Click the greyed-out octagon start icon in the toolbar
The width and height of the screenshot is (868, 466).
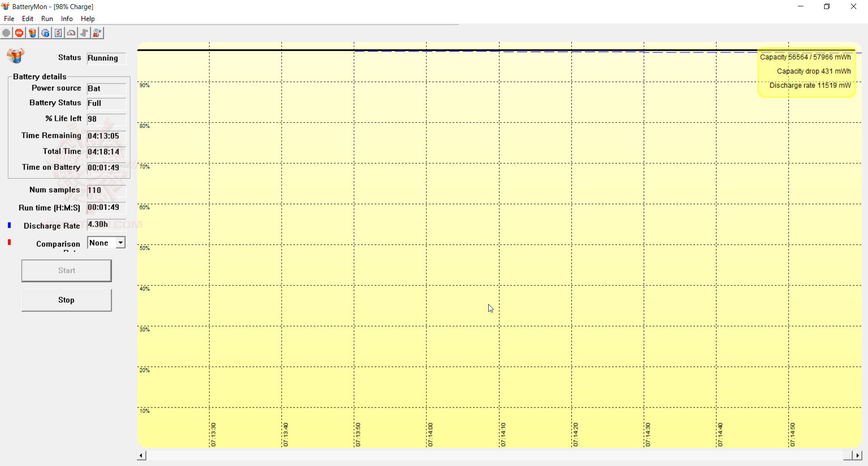6,33
